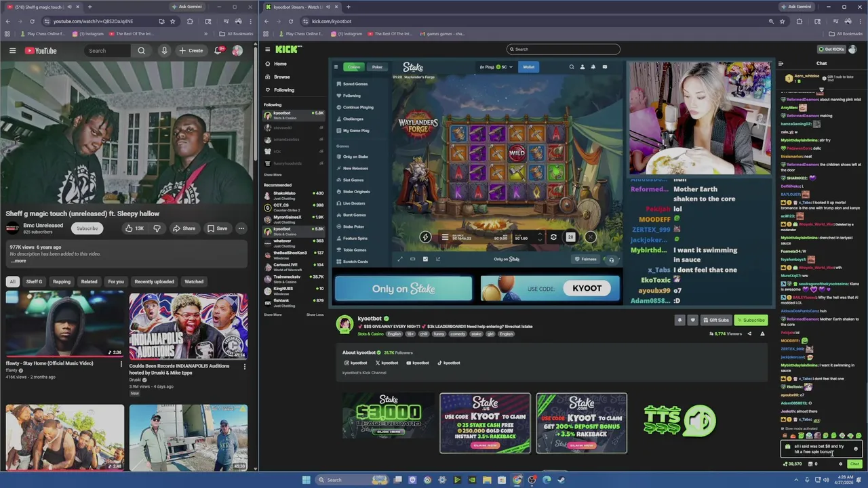Image resolution: width=868 pixels, height=488 pixels.
Task: Click the Fairness button under game
Action: pyautogui.click(x=586, y=259)
